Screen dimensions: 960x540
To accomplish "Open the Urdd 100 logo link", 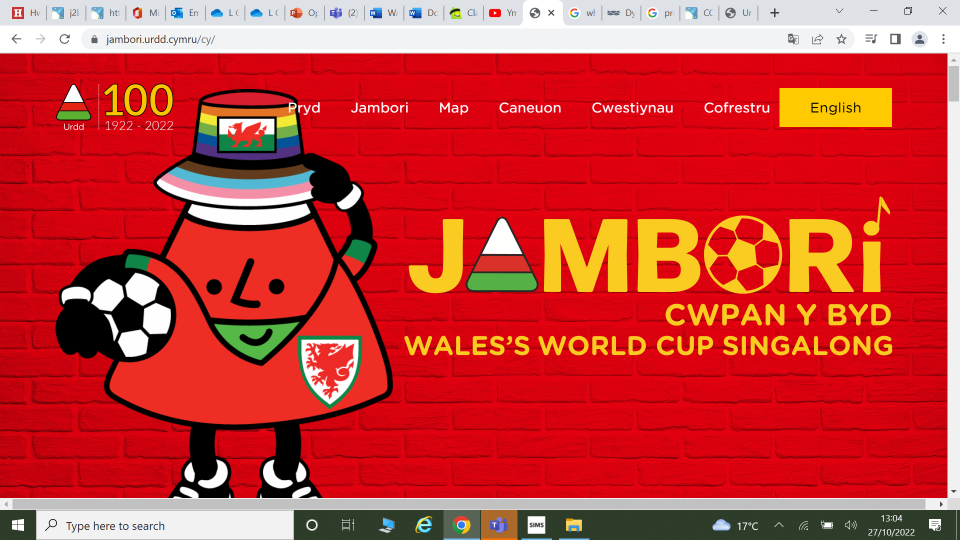I will (x=115, y=107).
